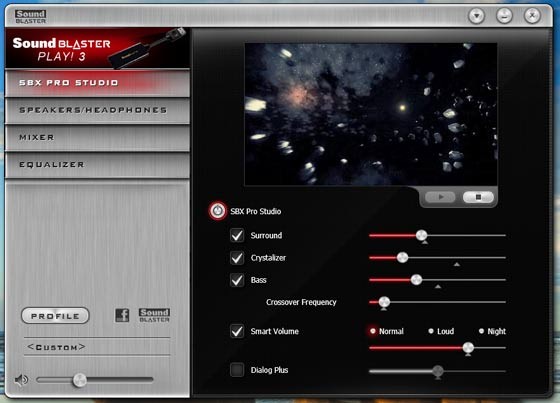This screenshot has width=560, height=403.
Task: Open the Facebook icon link
Action: point(122,315)
